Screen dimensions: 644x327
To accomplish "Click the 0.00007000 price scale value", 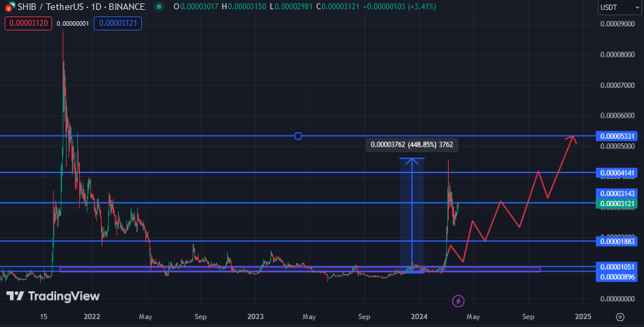I will (x=618, y=85).
